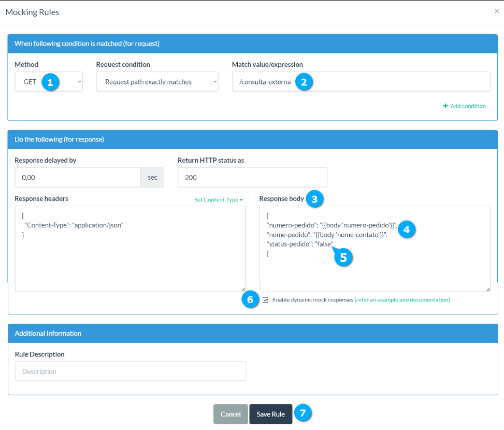Close the Mocking Rules dialog
Screen dimensions: 504x430
click(x=497, y=11)
